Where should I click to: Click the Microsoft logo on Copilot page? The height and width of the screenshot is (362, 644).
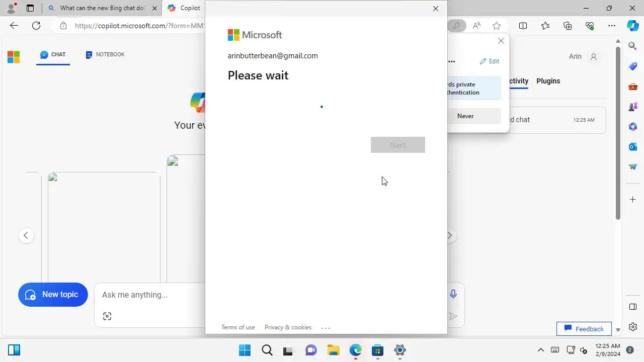tap(14, 57)
